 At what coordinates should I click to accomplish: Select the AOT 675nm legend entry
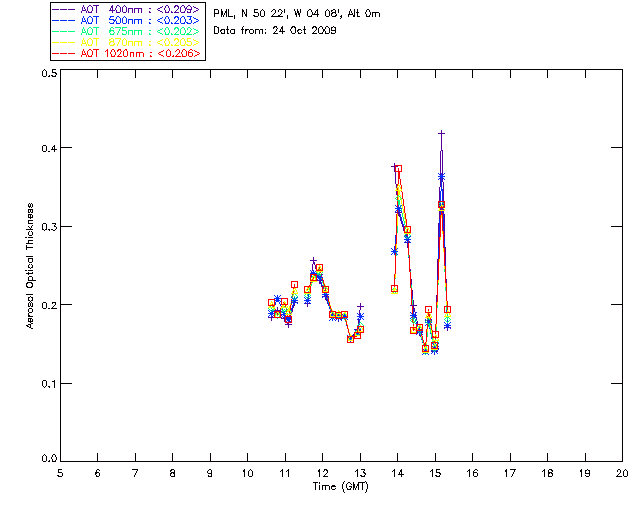coord(126,31)
